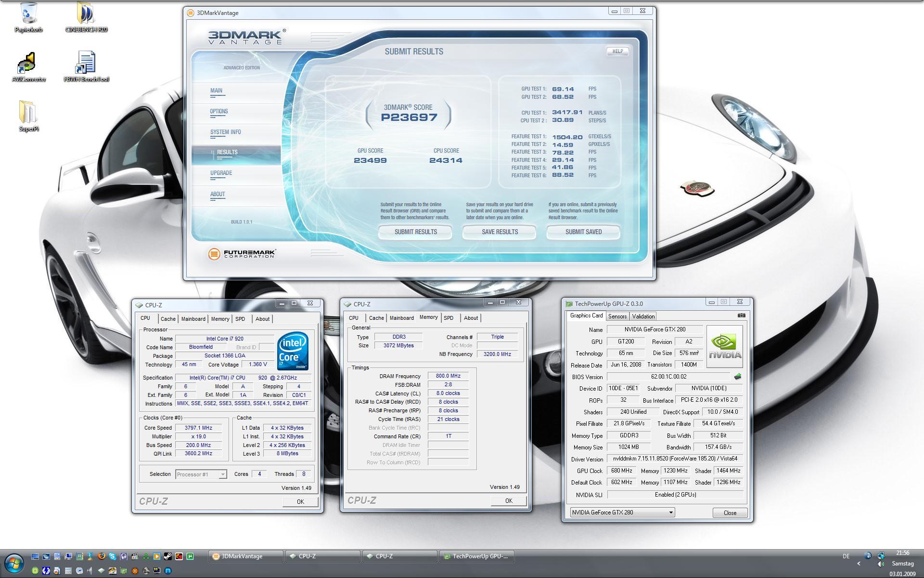Click the GPU-Z Driver Version field
This screenshot has height=578, width=924.
675,459
